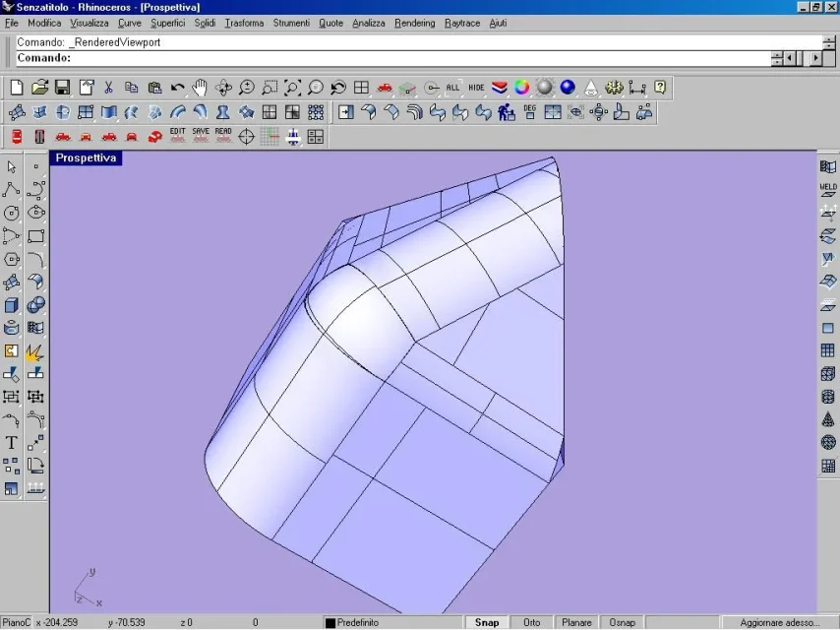Toggle Osnap in the status bar
Image resolution: width=840 pixels, height=630 pixels.
click(x=622, y=622)
